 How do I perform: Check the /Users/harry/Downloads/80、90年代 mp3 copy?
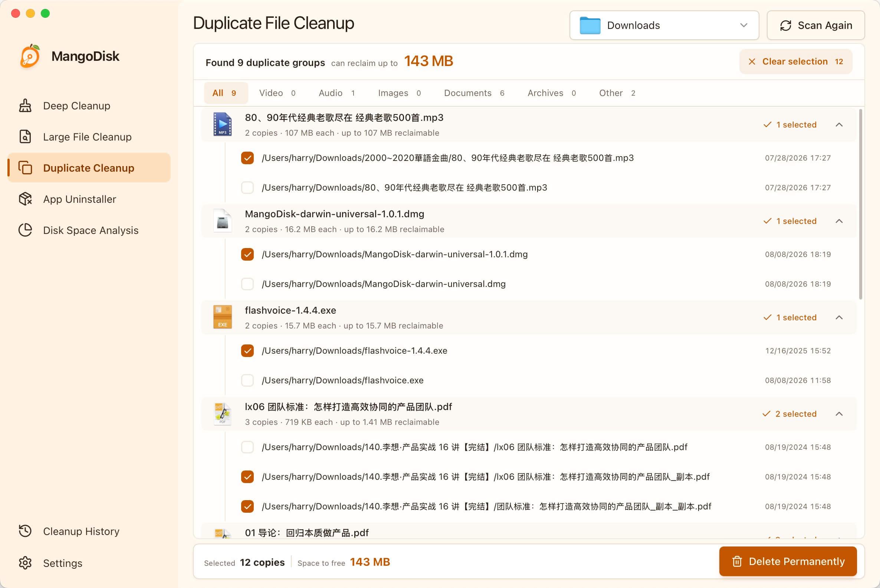click(x=247, y=188)
